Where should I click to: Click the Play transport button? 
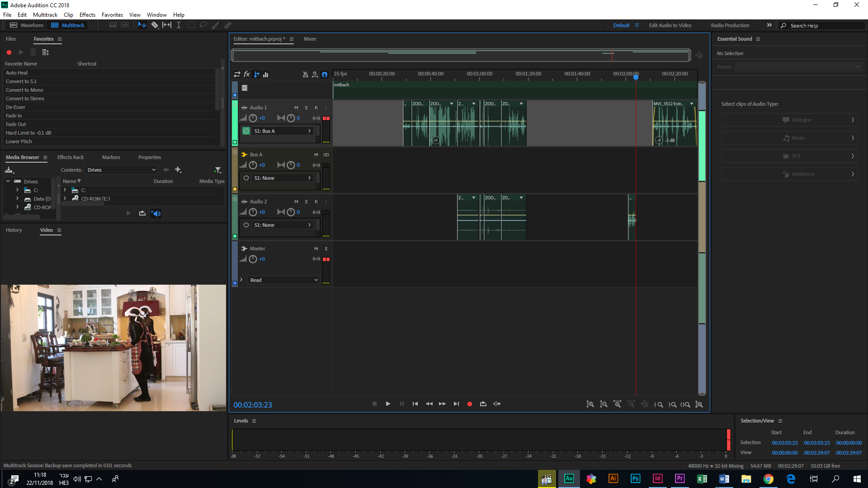[x=388, y=404]
